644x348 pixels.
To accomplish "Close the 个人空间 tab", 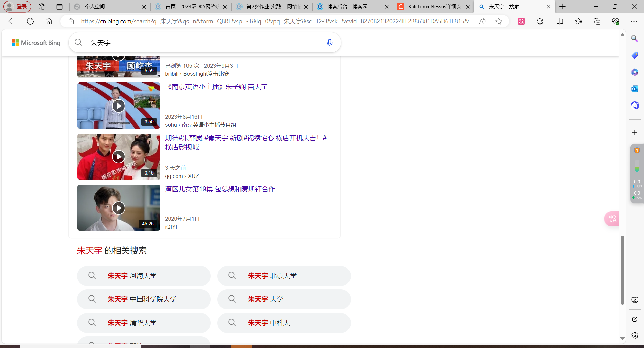I will point(144,7).
